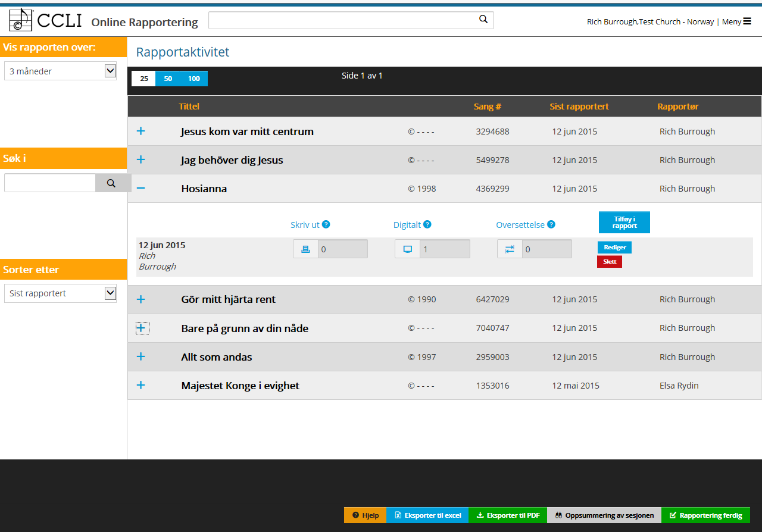Click the reporter name 'Elsa Rydin'
Image resolution: width=762 pixels, height=532 pixels.
point(679,386)
